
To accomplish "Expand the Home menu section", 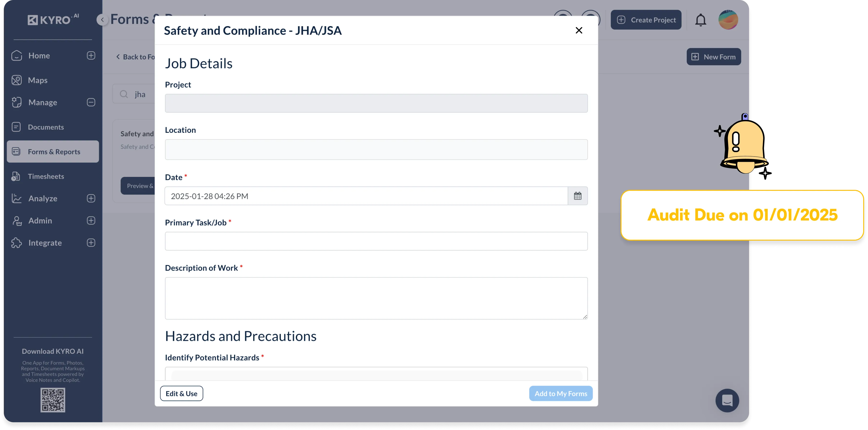I will 91,56.
